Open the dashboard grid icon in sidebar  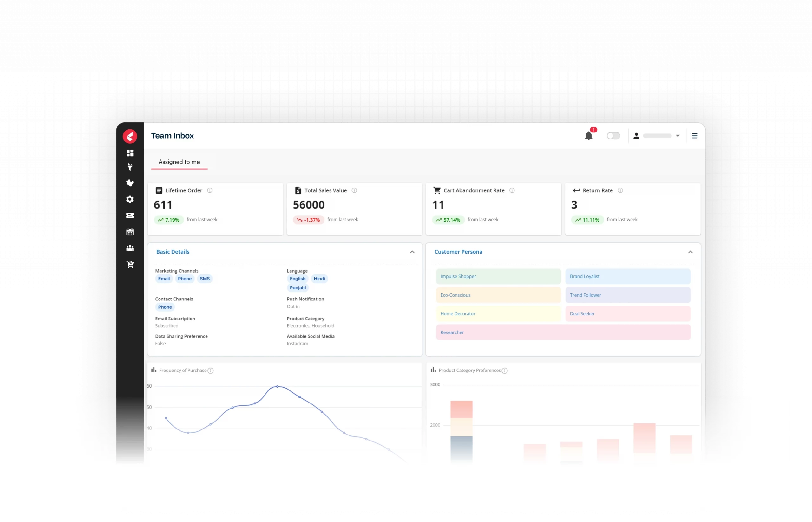[x=130, y=153]
